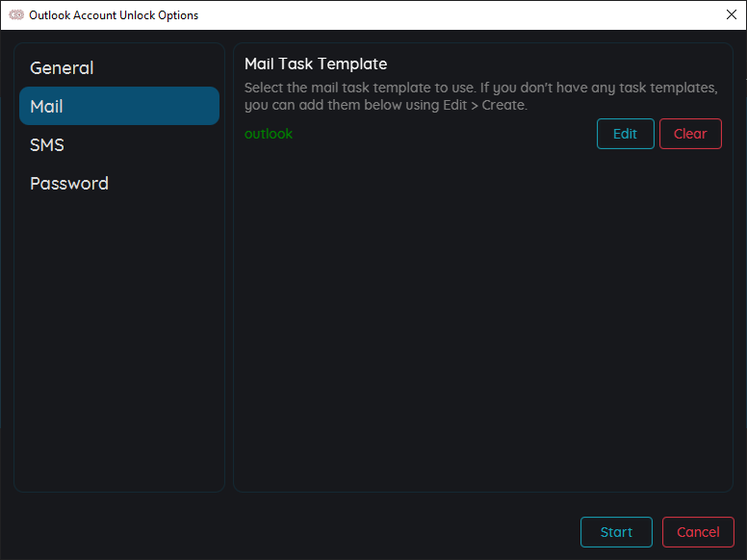The height and width of the screenshot is (560, 747).
Task: Close the Outlook Account Unlock Options window
Action: coord(732,14)
